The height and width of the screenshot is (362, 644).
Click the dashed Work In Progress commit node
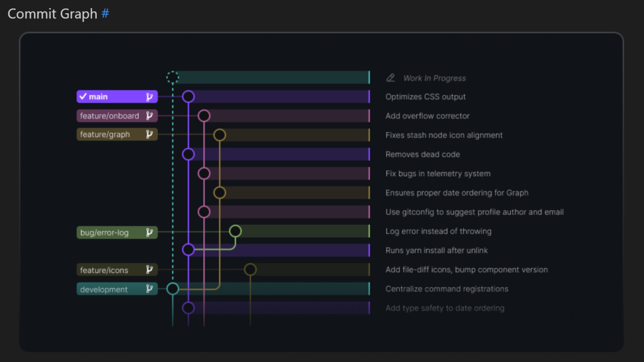tap(172, 77)
